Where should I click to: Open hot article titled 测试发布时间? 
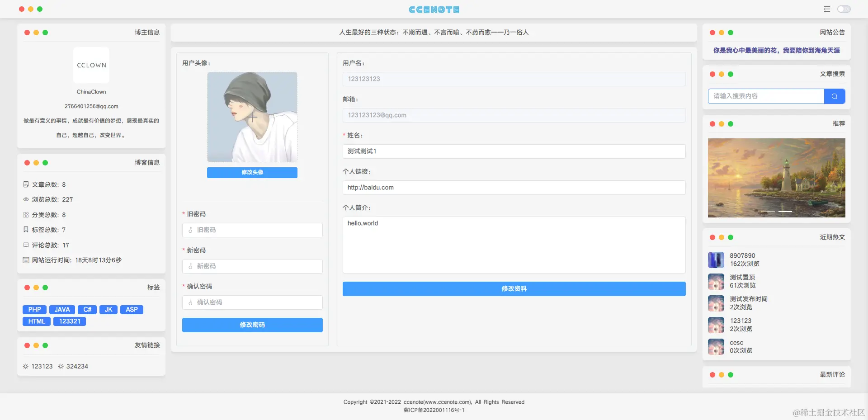coord(749,299)
